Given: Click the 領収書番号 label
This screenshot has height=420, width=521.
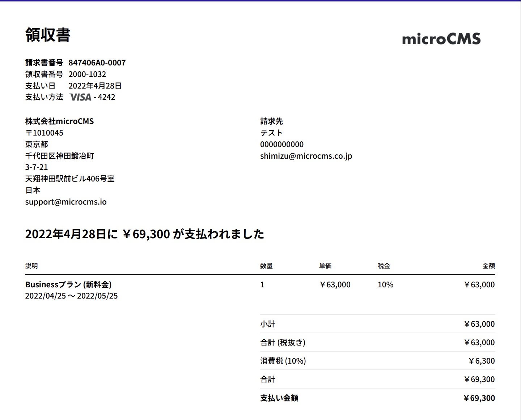Looking at the screenshot, I should (44, 74).
